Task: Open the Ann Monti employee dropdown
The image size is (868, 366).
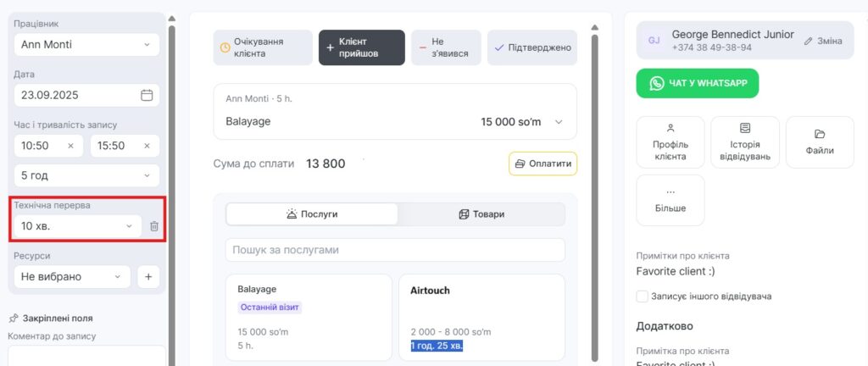Action: coord(86,44)
